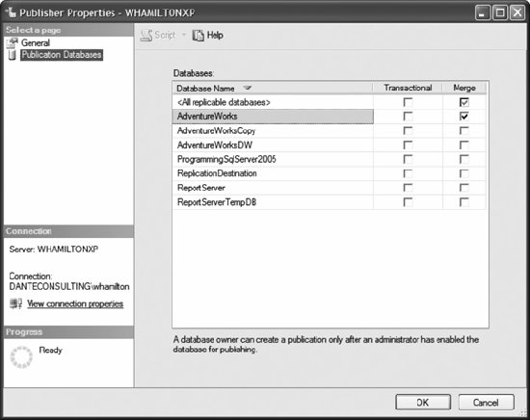Image resolution: width=530 pixels, height=420 pixels.
Task: Open the Script dropdown arrow
Action: click(x=184, y=35)
